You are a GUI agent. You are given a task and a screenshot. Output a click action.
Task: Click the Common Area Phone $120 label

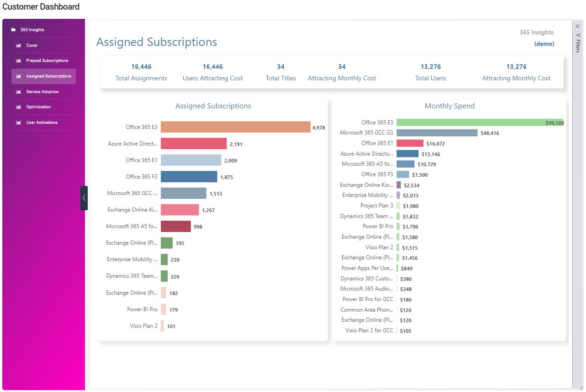[x=367, y=310]
